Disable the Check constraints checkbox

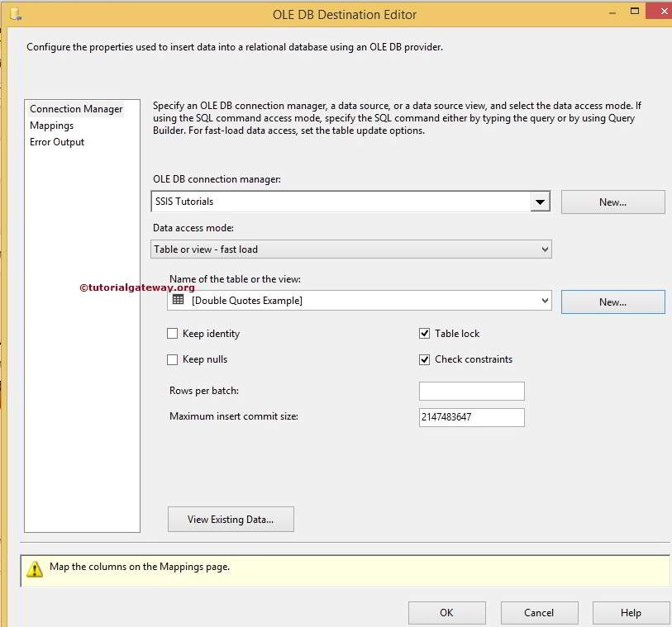pos(425,359)
